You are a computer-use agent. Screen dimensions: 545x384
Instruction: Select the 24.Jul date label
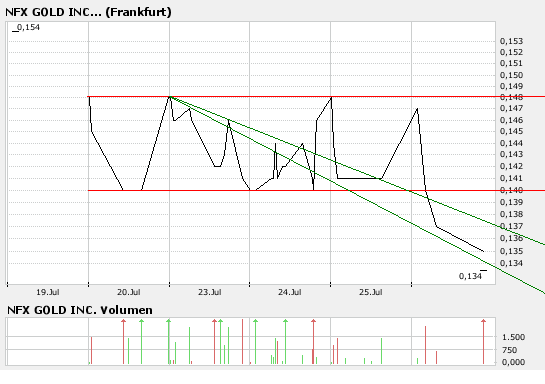pos(290,292)
